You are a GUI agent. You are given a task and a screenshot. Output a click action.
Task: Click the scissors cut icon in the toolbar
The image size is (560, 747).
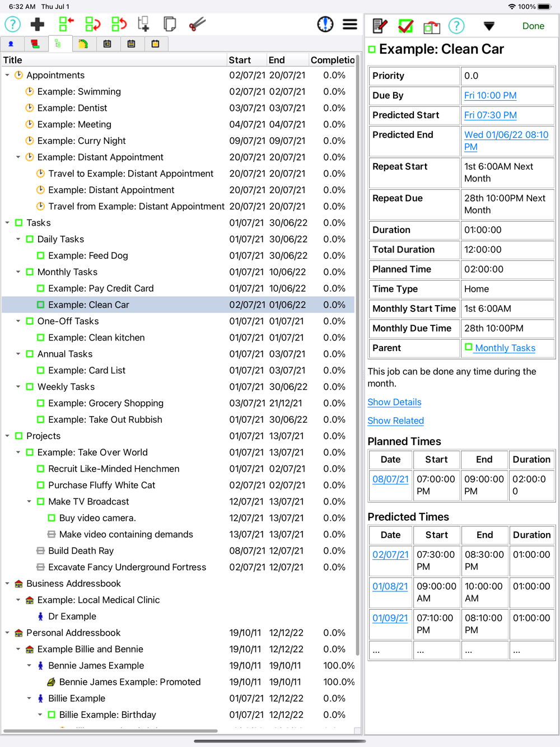197,25
